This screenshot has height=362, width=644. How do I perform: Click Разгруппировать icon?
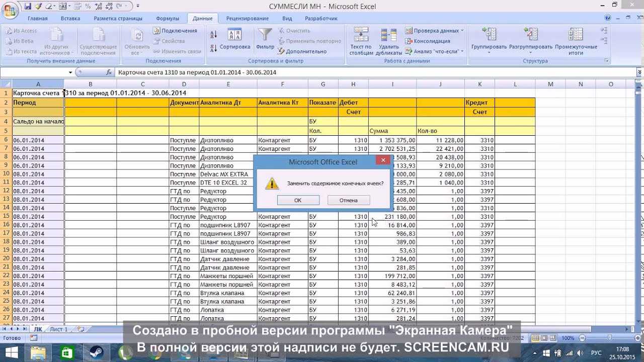tap(531, 35)
